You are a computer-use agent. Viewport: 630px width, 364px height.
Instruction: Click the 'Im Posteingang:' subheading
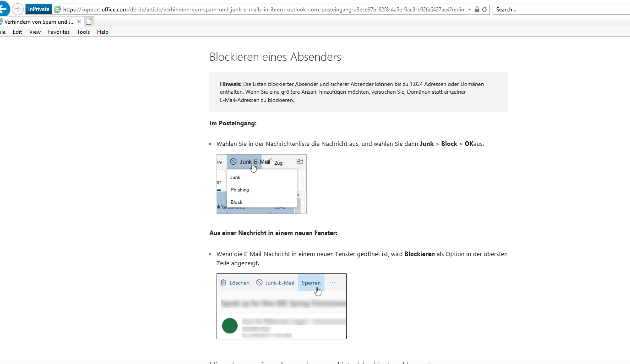[x=233, y=123]
